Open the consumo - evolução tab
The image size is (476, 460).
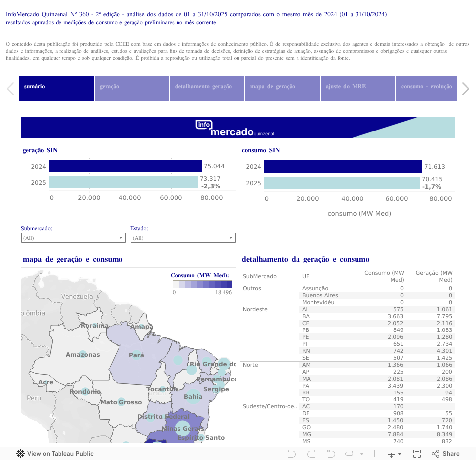click(x=426, y=88)
